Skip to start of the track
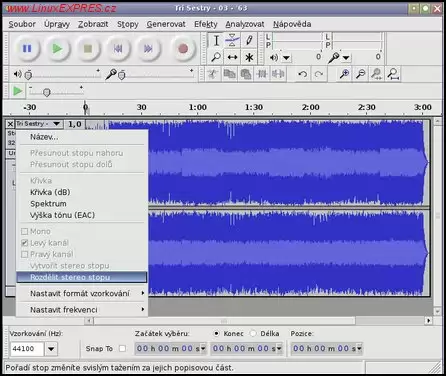This screenshot has height=376, width=446. [118, 49]
